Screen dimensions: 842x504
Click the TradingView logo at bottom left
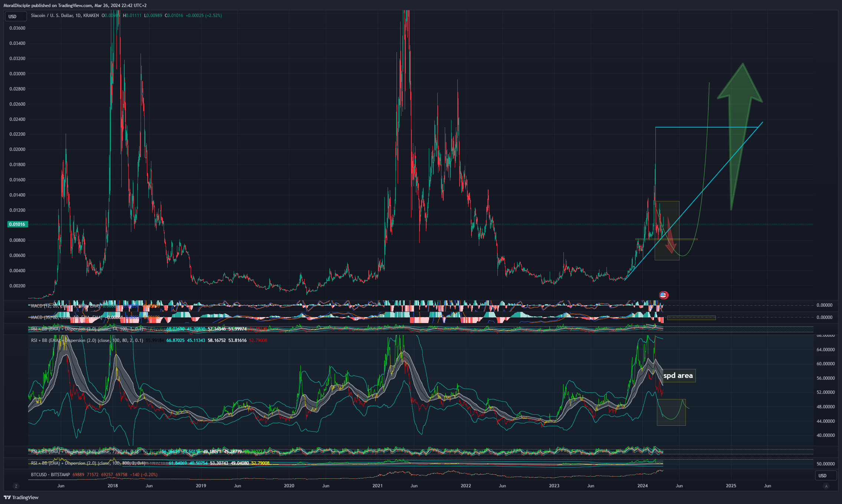[21, 497]
